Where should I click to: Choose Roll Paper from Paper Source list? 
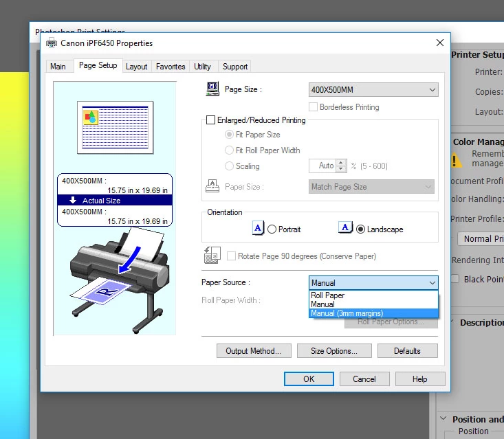[373, 295]
